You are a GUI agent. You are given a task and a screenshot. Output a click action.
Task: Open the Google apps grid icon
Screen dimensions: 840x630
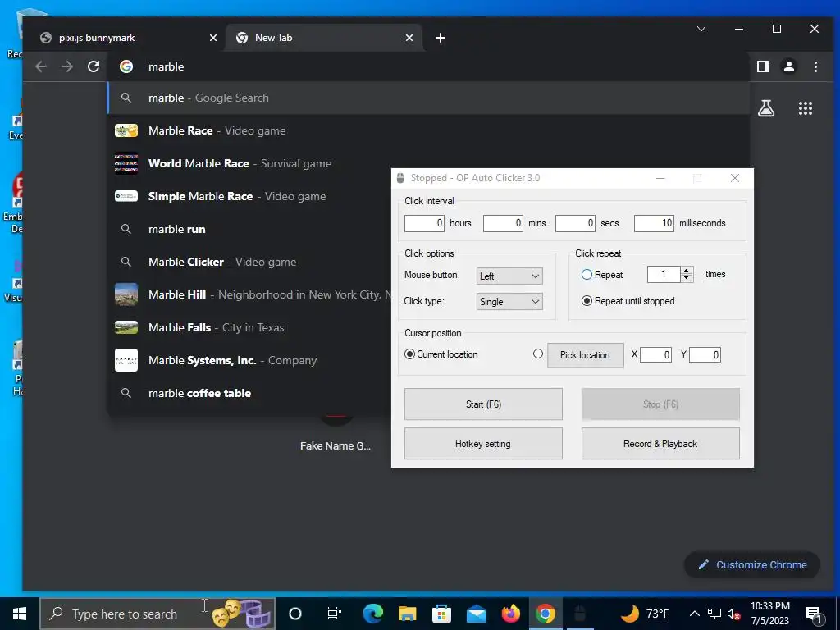tap(806, 109)
